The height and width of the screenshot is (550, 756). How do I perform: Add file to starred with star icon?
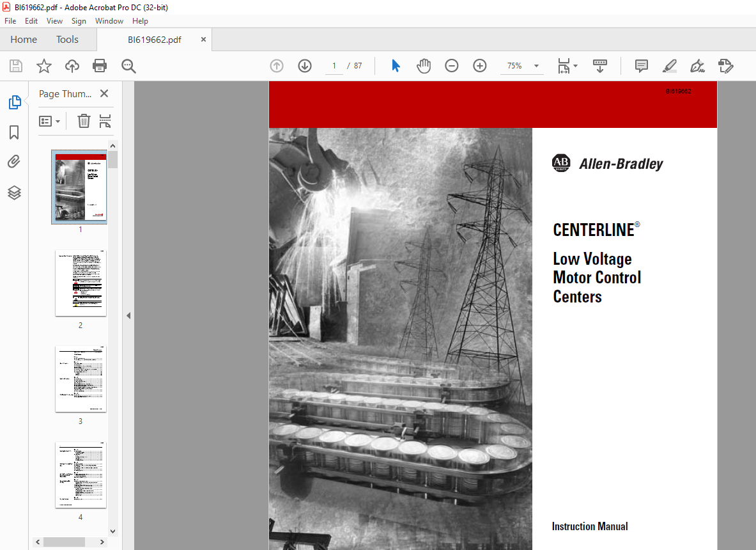pyautogui.click(x=44, y=66)
